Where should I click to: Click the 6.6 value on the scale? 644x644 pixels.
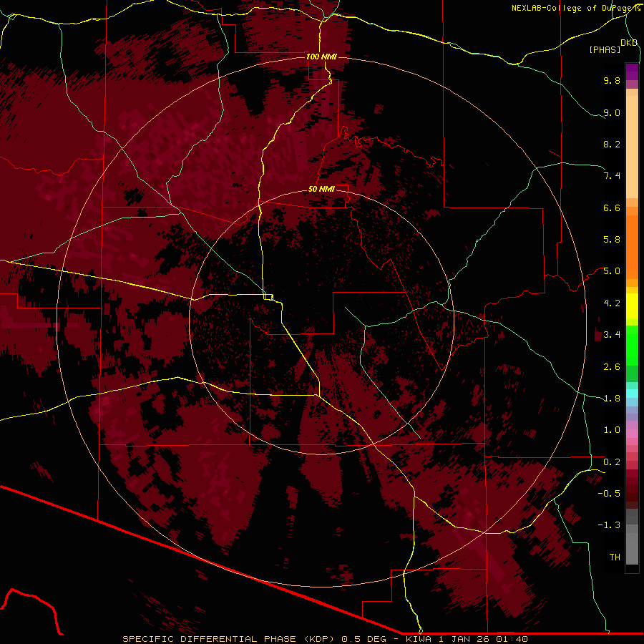coord(612,208)
